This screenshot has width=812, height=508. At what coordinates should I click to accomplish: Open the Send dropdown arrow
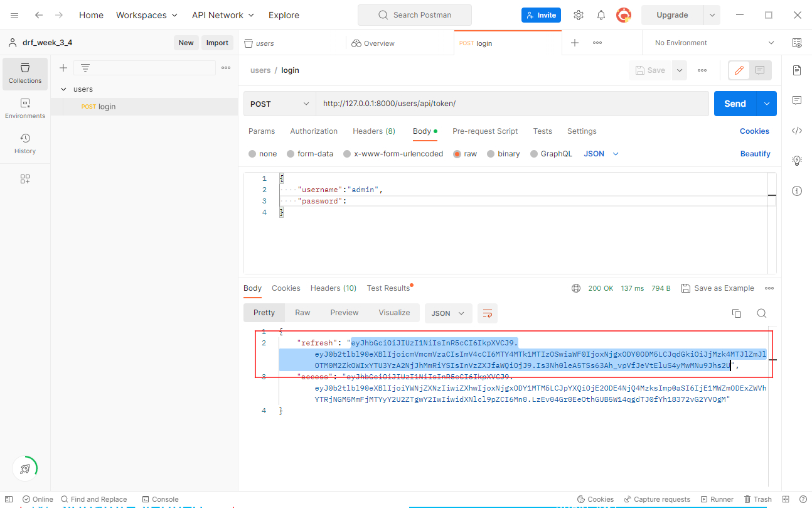coord(766,104)
